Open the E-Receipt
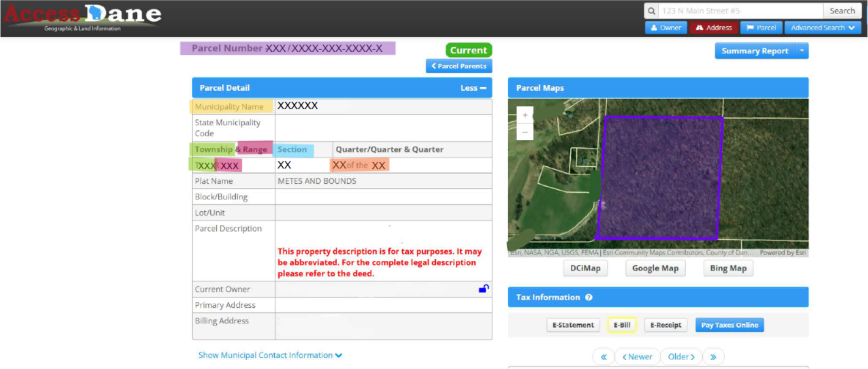This screenshot has width=868, height=369. [665, 325]
